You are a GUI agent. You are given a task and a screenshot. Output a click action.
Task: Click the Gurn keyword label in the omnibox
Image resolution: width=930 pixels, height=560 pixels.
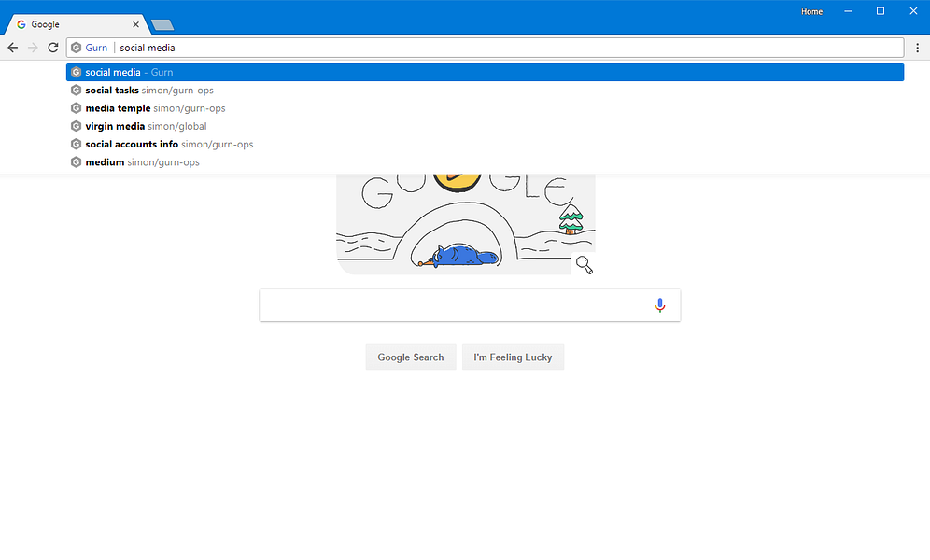point(96,48)
